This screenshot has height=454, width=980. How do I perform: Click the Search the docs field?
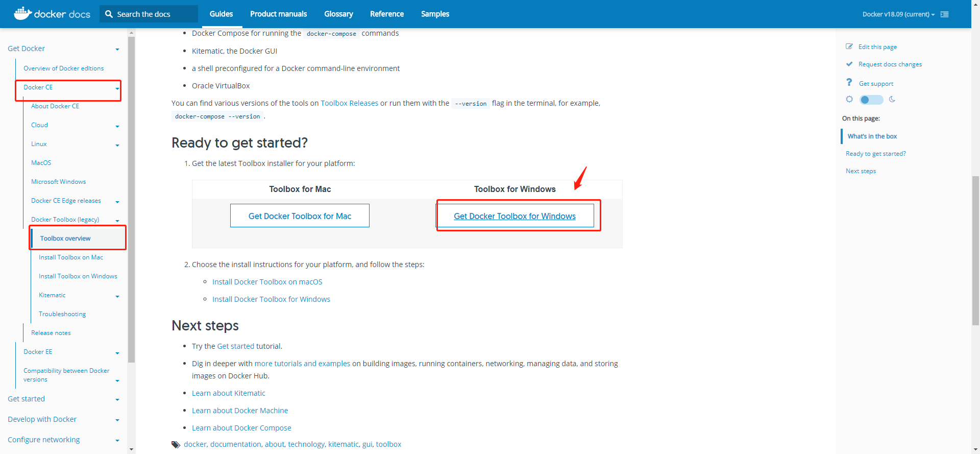[153, 14]
